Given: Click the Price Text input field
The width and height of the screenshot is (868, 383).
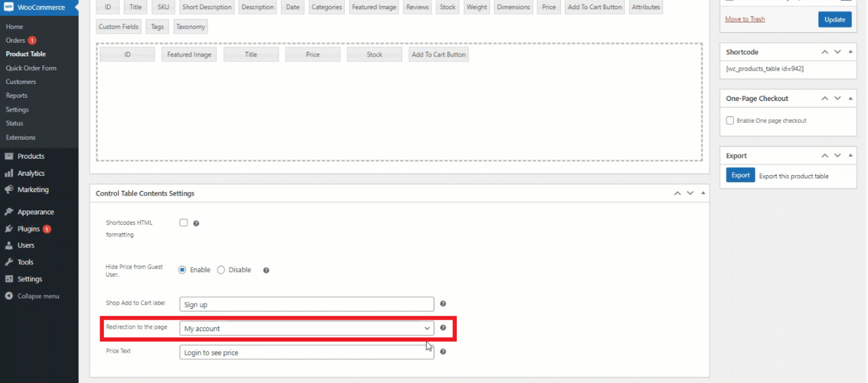Looking at the screenshot, I should click(307, 353).
